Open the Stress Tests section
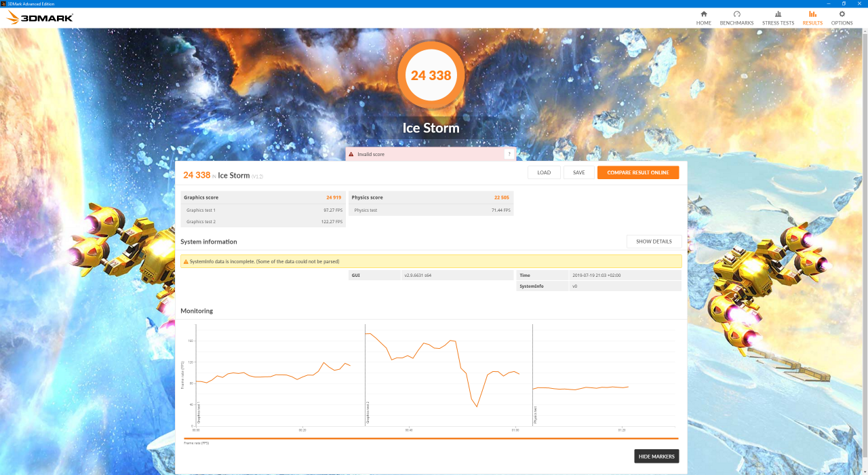 pos(778,18)
